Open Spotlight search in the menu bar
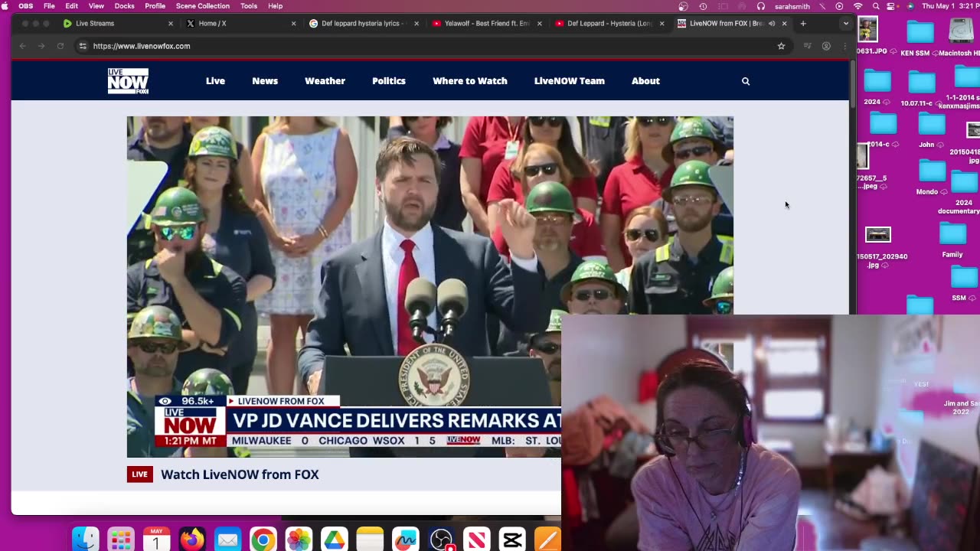980x551 pixels. (876, 6)
